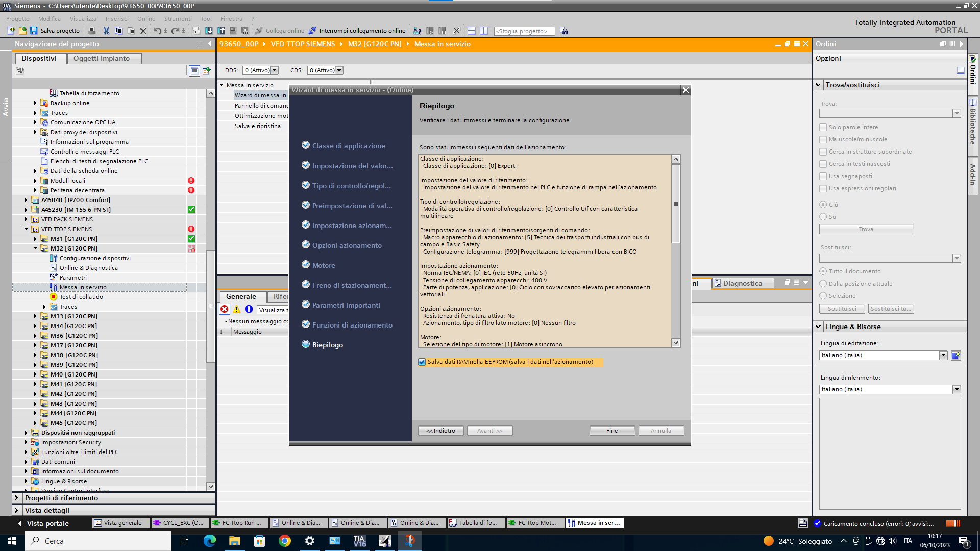Image resolution: width=980 pixels, height=551 pixels.
Task: Click the split editor horizontally icon
Action: (x=471, y=31)
